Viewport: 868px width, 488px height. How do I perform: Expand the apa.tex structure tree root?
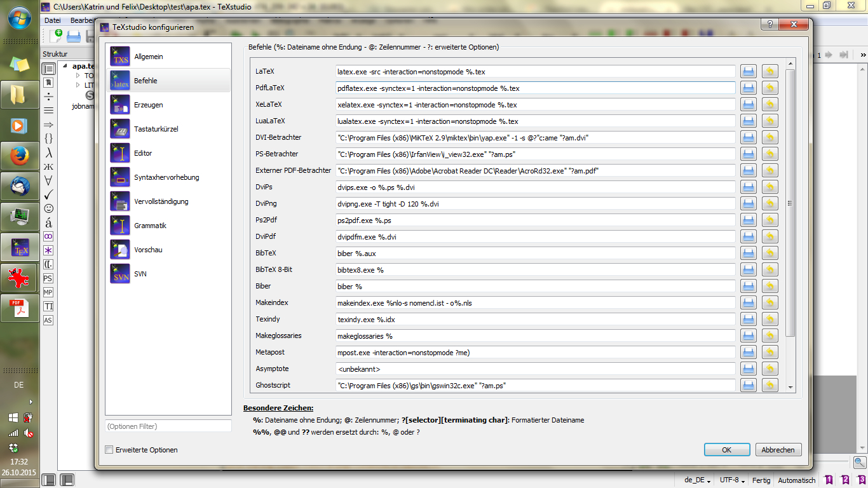65,66
